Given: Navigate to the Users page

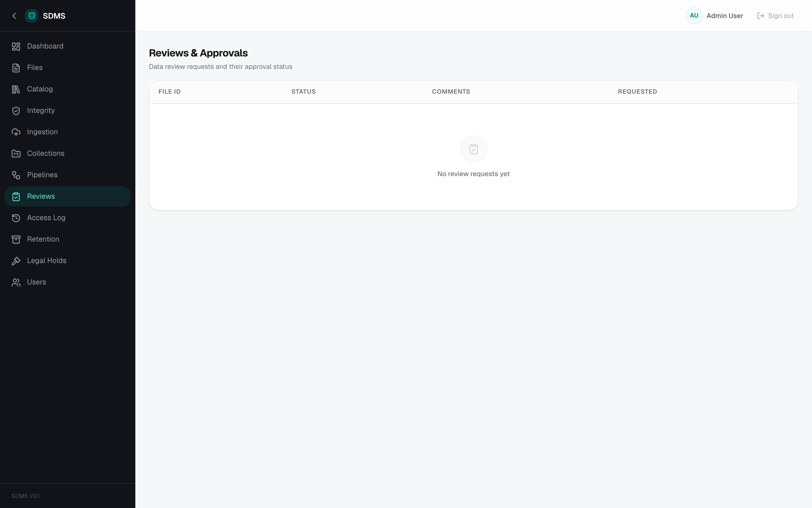Looking at the screenshot, I should pos(67,283).
